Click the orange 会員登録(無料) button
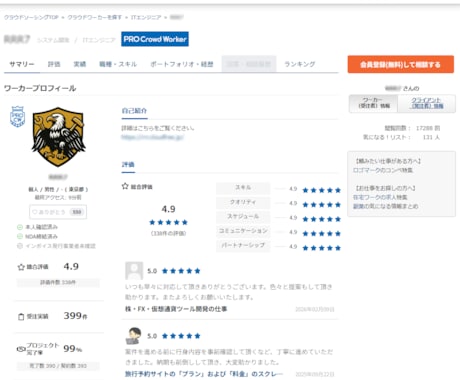460x380 pixels. point(401,64)
